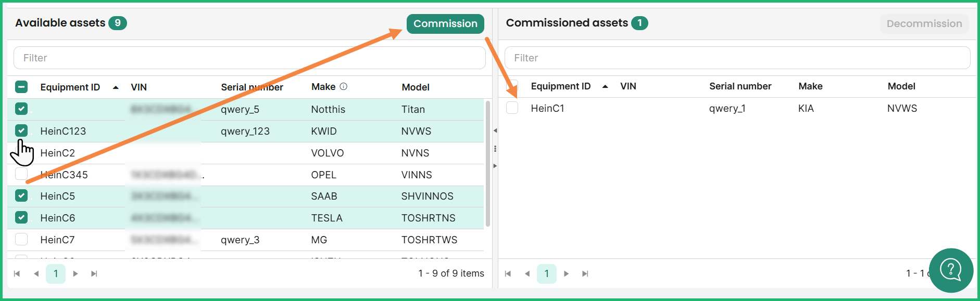Go to next page in Available assets

(x=76, y=273)
